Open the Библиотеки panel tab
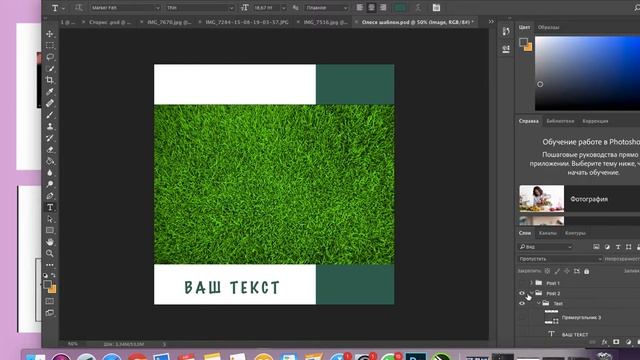The width and height of the screenshot is (640, 360). (x=560, y=121)
